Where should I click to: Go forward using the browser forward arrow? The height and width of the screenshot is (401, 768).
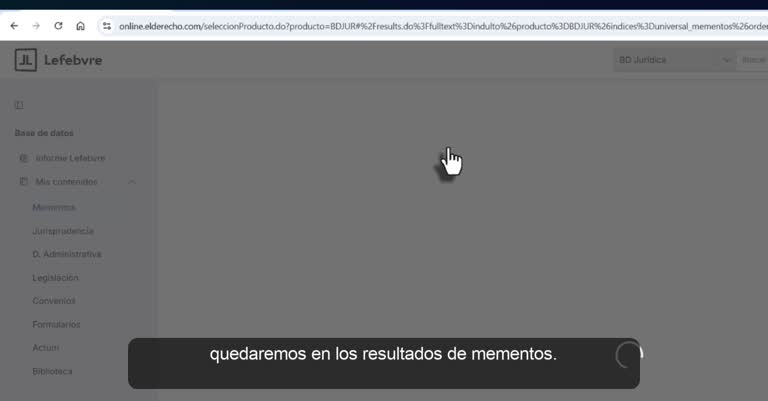coord(36,26)
